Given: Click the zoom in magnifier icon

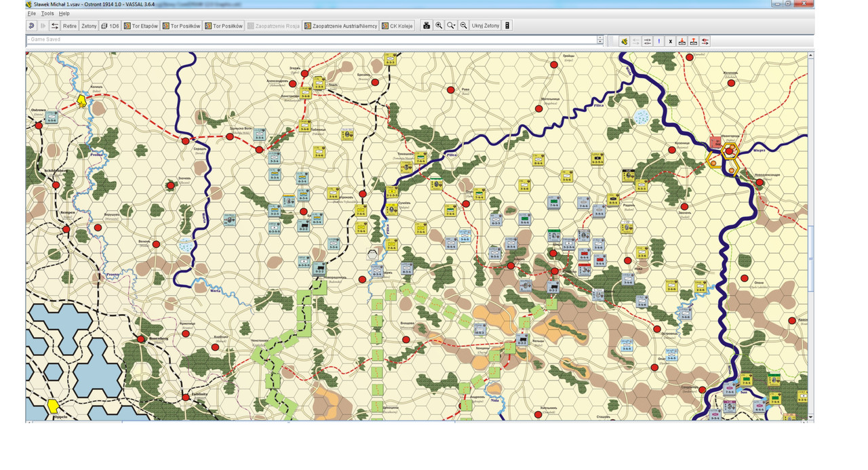Looking at the screenshot, I should [x=439, y=26].
